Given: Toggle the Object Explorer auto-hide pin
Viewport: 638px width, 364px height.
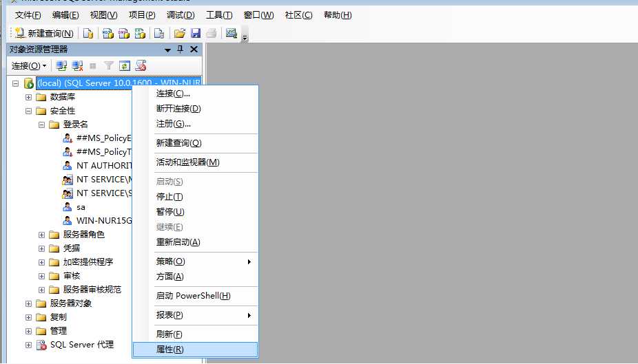Looking at the screenshot, I should click(x=181, y=49).
